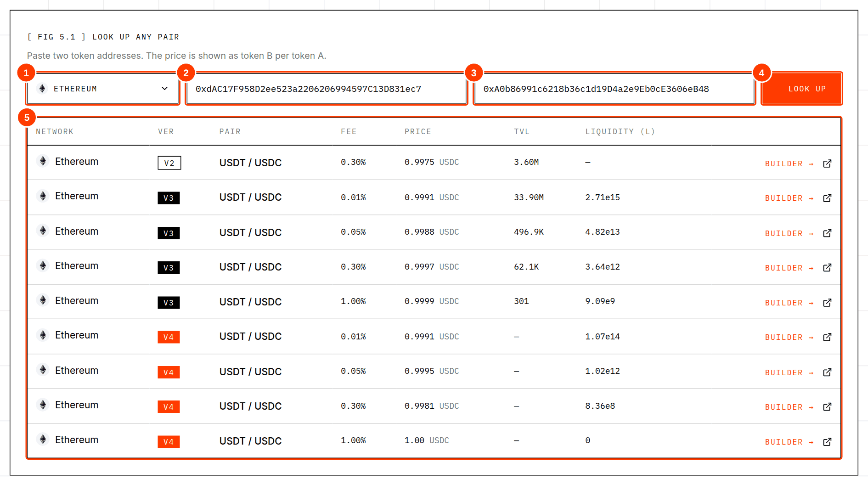Click the NETWORK column header
868x485 pixels.
[x=55, y=131]
